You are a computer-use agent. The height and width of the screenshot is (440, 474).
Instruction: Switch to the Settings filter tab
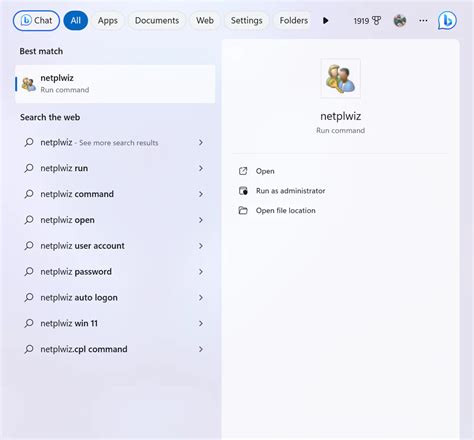[246, 21]
